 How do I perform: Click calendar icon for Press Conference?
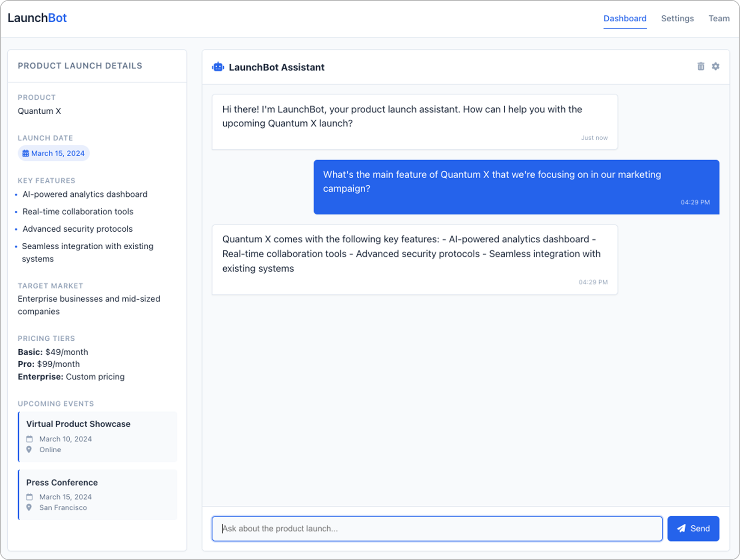tap(30, 497)
